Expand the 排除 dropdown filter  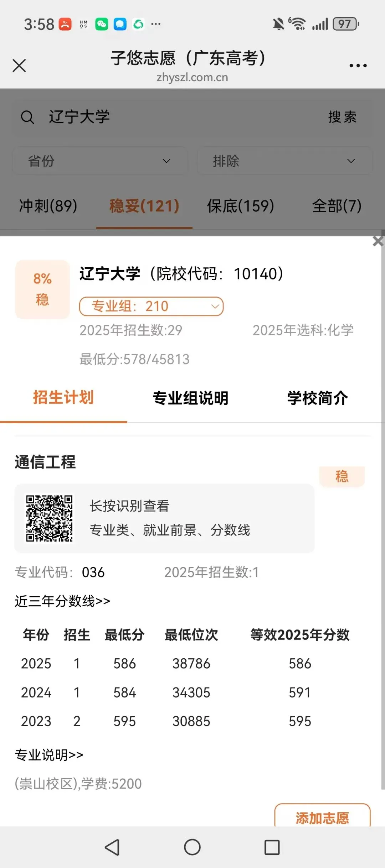[x=284, y=161]
